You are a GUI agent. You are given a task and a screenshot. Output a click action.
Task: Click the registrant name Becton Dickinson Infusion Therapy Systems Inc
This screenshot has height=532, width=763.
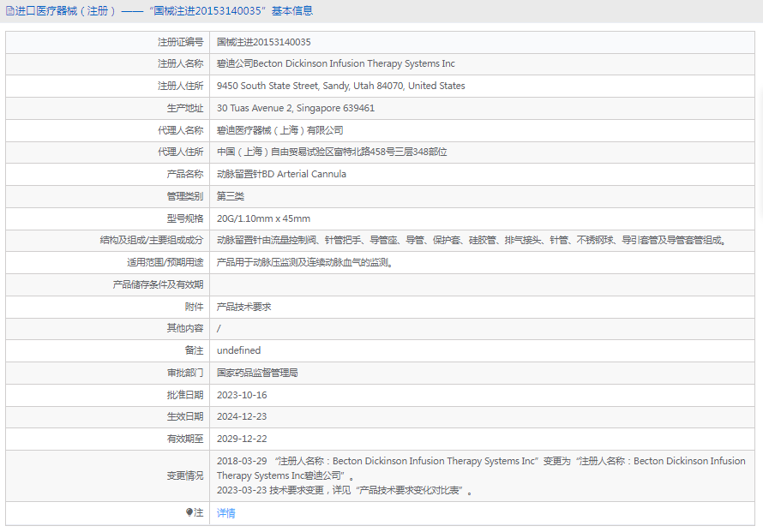tap(336, 63)
